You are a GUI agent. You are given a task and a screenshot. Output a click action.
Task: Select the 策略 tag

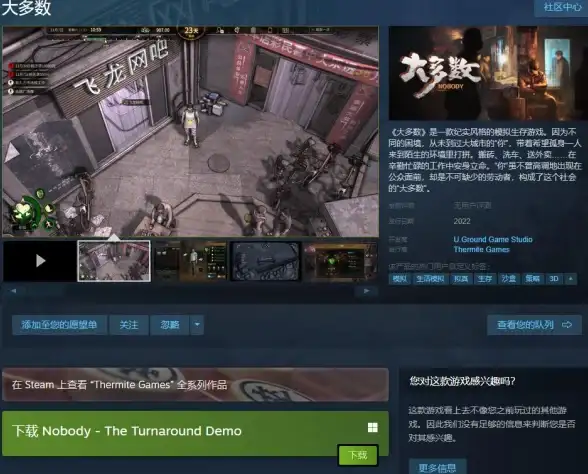533,279
